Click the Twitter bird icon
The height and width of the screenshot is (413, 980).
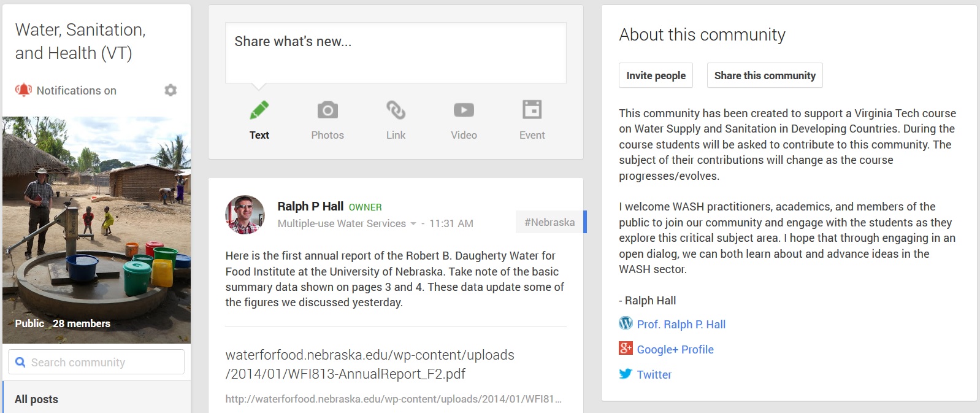626,374
